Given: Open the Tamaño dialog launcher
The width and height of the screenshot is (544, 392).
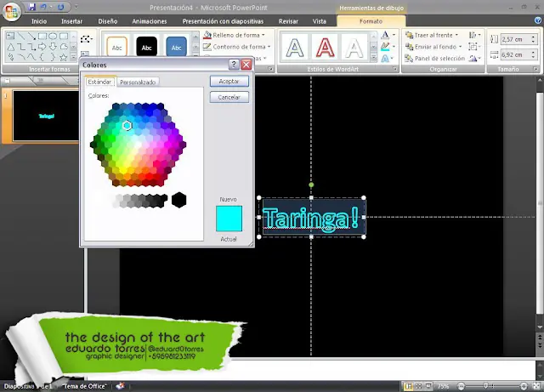Looking at the screenshot, I should point(535,69).
